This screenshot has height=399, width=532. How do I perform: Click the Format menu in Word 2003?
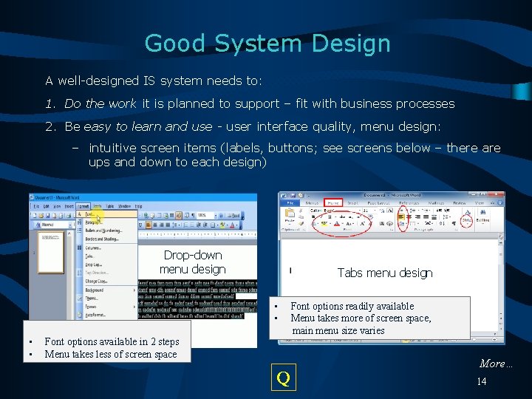point(83,206)
